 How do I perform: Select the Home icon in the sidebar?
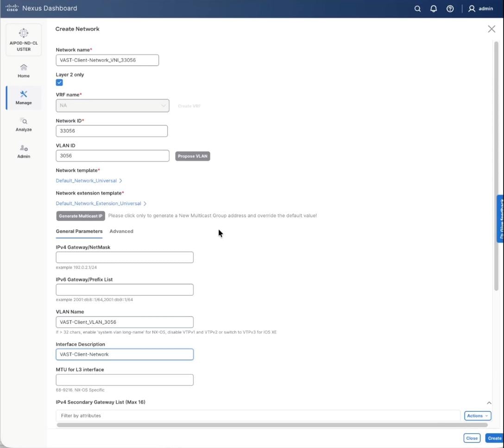[x=23, y=70]
